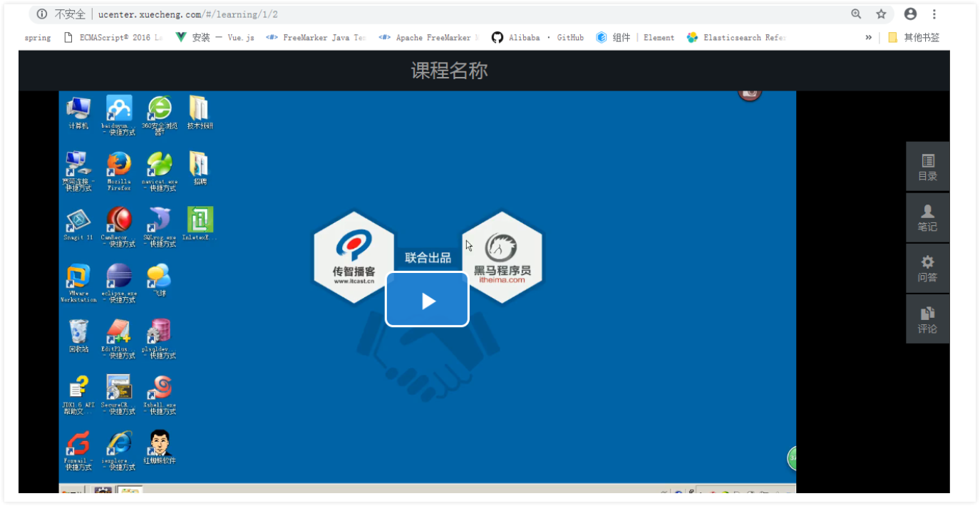Click the Xshell.exe shortcut in video
This screenshot has width=980, height=506.
coord(159,395)
